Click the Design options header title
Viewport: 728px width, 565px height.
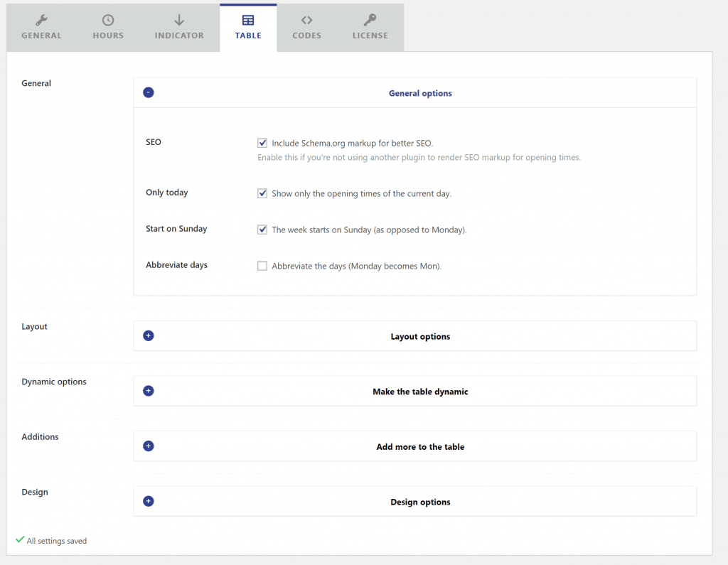[x=420, y=502]
